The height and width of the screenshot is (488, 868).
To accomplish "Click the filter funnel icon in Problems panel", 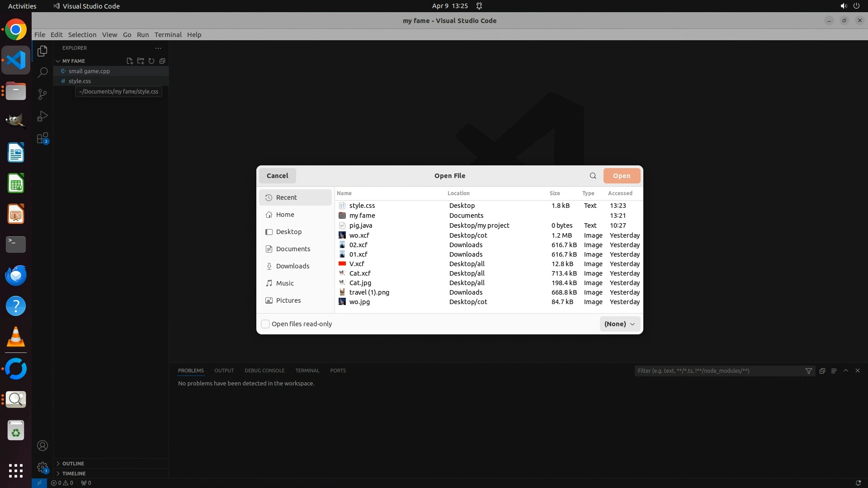I will 808,371.
